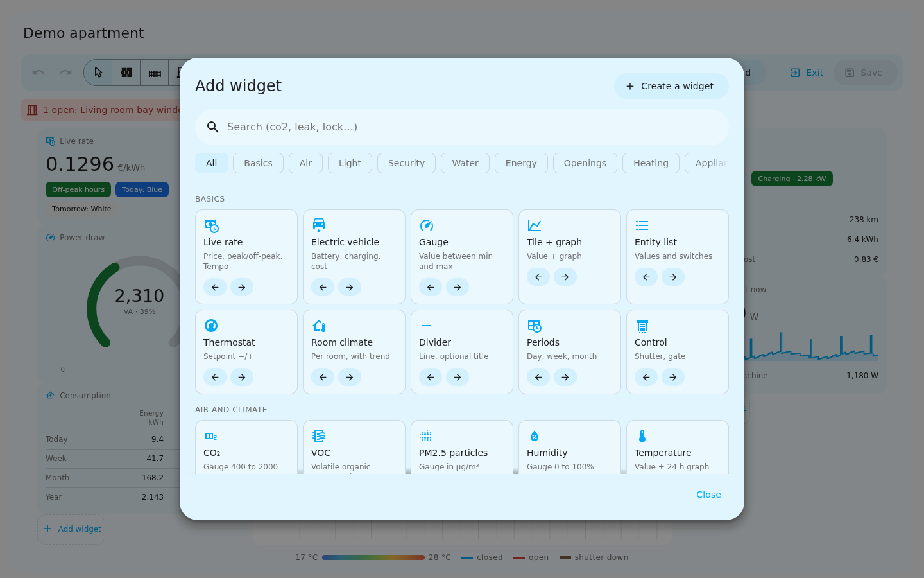Filter widgets by Heating category
Screen dimensions: 924x578
coord(651,163)
